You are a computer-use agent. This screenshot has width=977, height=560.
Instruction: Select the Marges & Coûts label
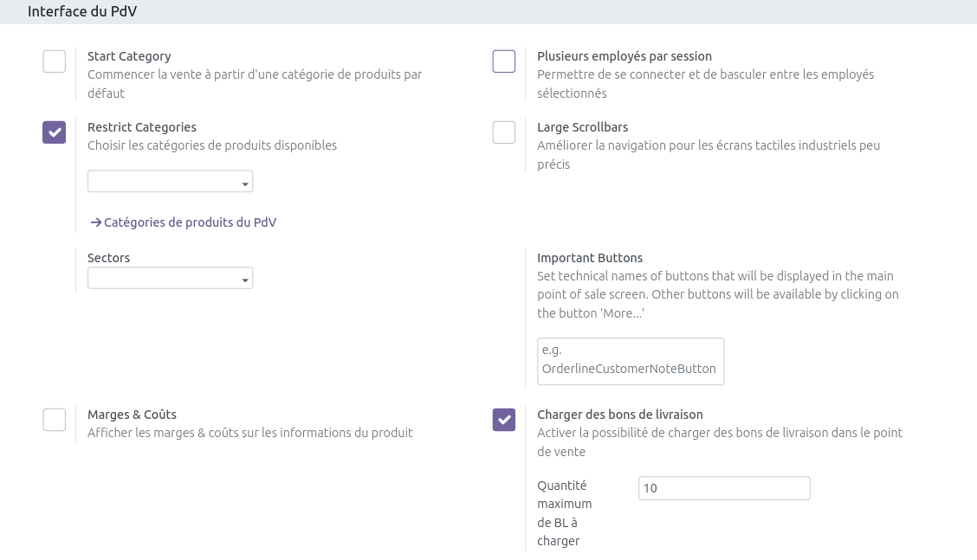pos(132,415)
